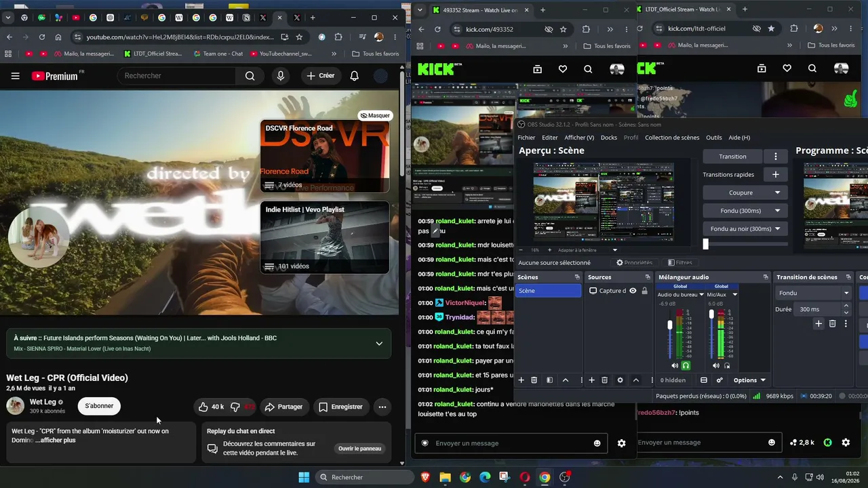Adjust the Mic/Aux volume fader
Image resolution: width=868 pixels, height=488 pixels.
click(x=711, y=314)
